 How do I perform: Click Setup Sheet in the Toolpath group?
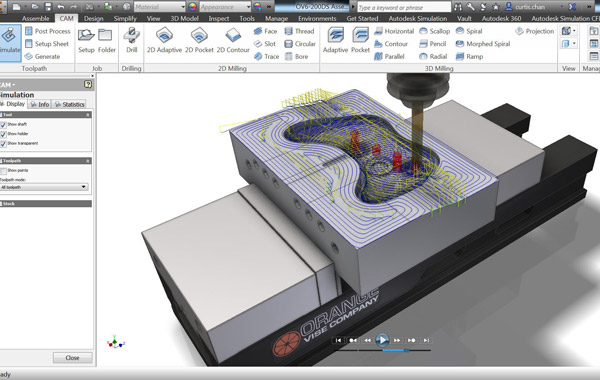(x=47, y=44)
